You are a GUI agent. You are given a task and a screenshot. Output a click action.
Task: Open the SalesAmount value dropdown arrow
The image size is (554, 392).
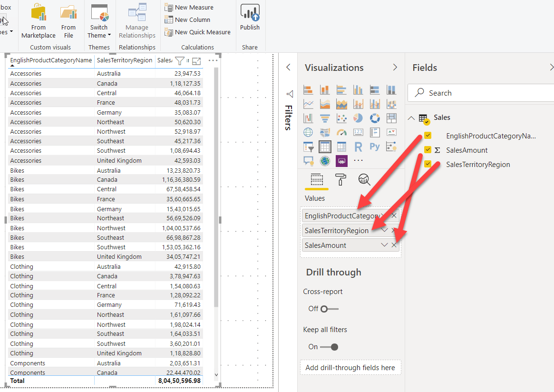point(384,245)
